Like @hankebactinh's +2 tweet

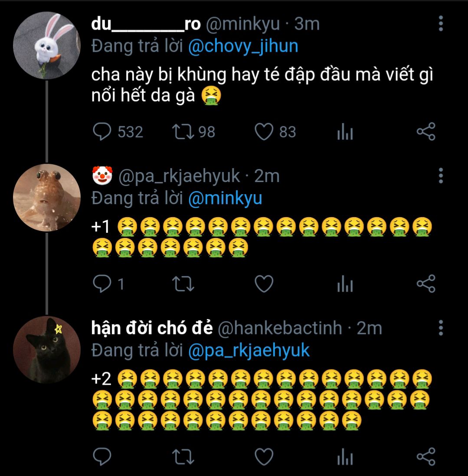click(x=264, y=456)
